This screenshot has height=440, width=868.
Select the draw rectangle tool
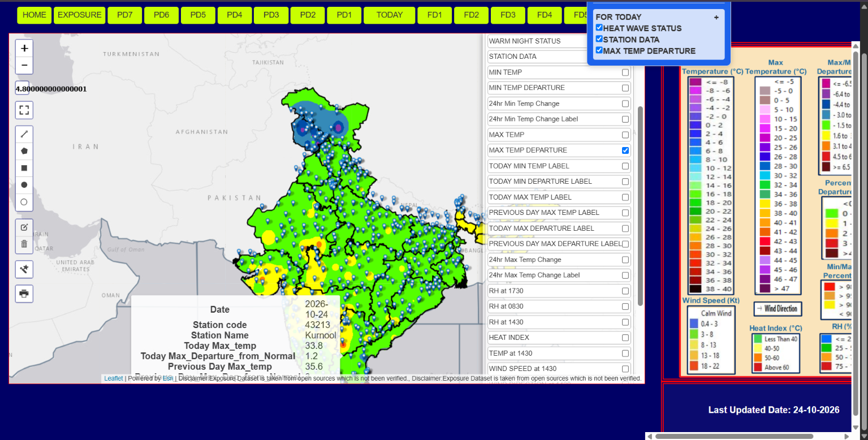click(x=24, y=168)
